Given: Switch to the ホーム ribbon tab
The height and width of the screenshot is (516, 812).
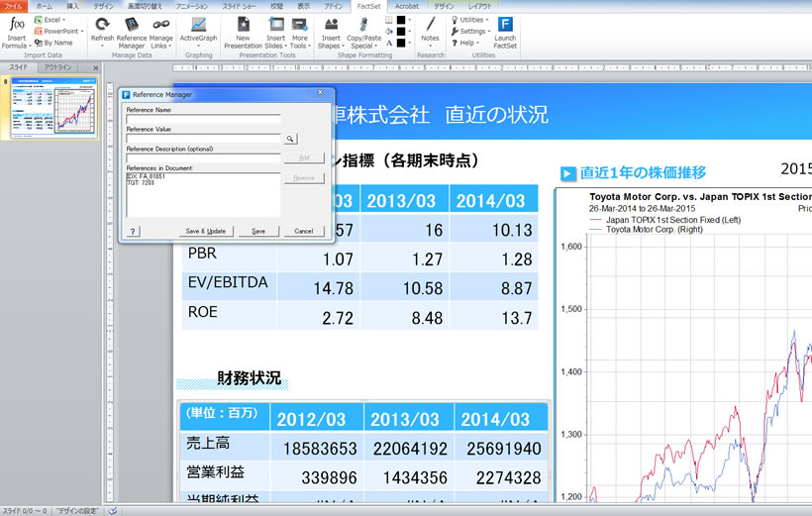Looking at the screenshot, I should click(44, 6).
